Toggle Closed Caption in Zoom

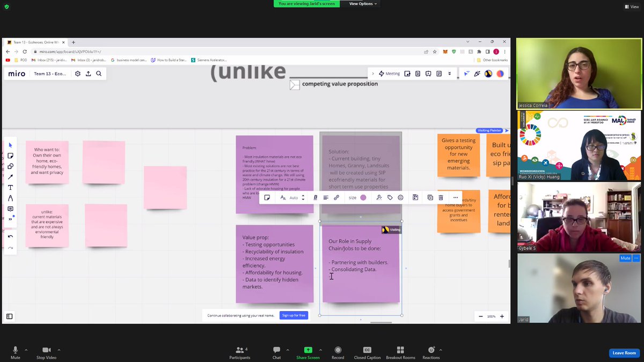tap(367, 353)
